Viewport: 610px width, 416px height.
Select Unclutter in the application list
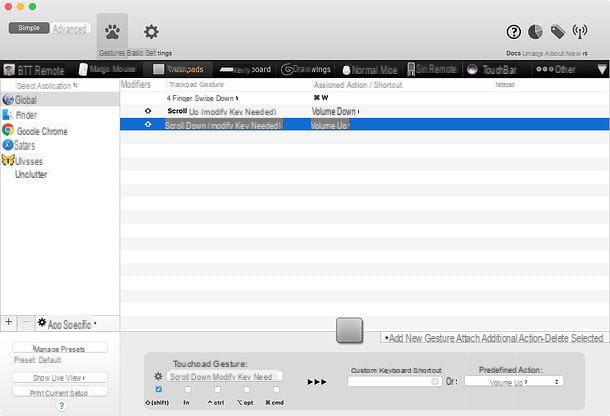(x=60, y=175)
